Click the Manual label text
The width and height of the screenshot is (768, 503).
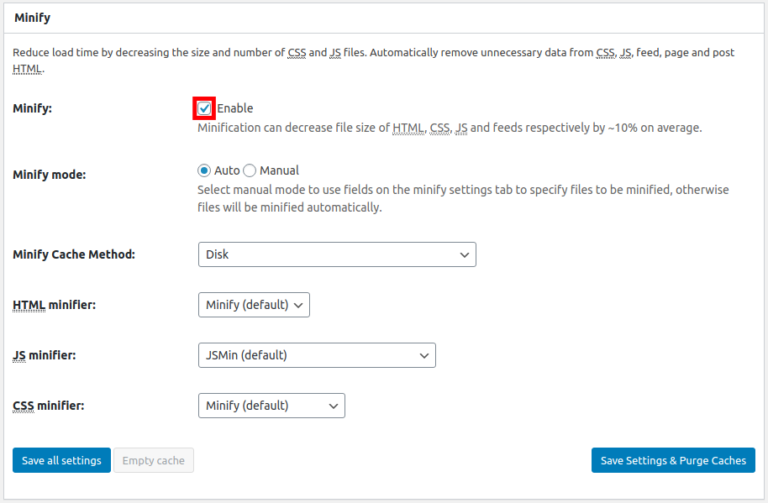(x=279, y=171)
